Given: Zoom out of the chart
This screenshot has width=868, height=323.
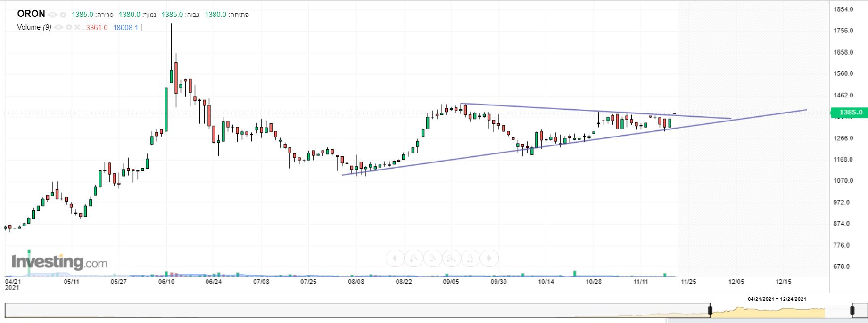Looking at the screenshot, I should [432, 258].
